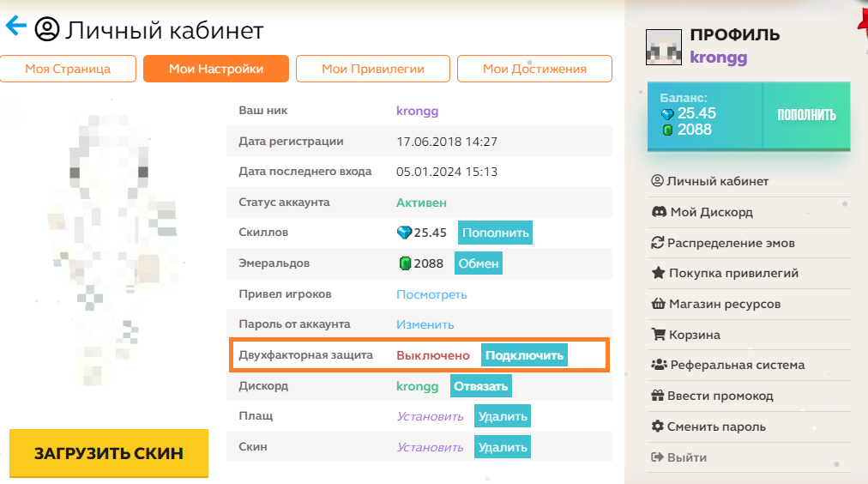Click the Обмен button for emeralds
Viewport: 868px width, 484px height.
coord(479,263)
